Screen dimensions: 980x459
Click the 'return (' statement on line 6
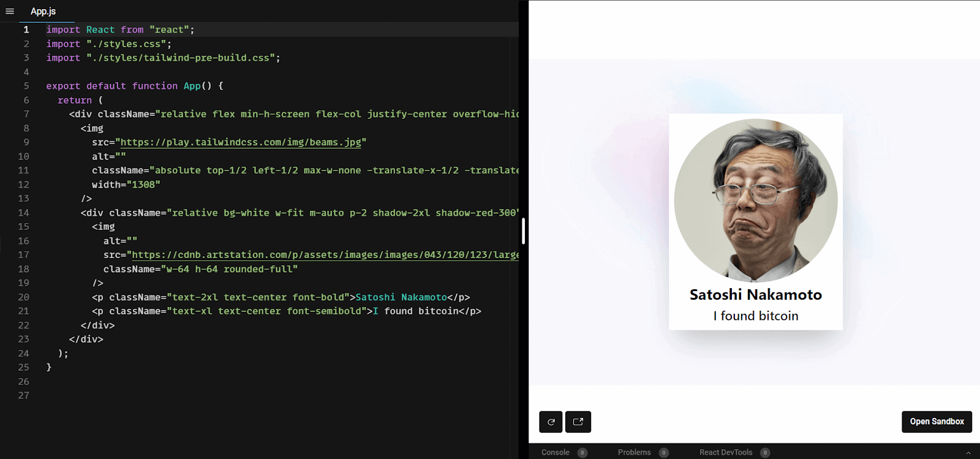(x=80, y=100)
